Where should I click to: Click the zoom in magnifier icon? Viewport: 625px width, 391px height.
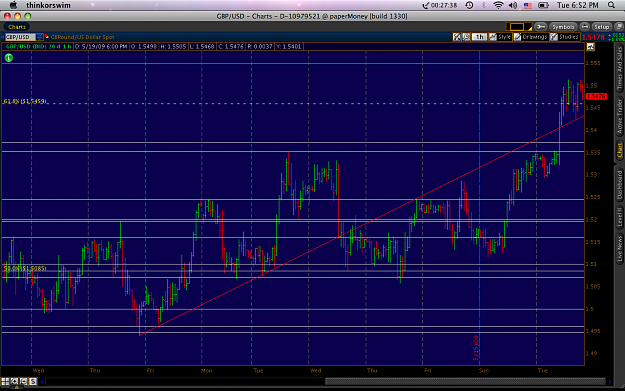[x=14, y=381]
